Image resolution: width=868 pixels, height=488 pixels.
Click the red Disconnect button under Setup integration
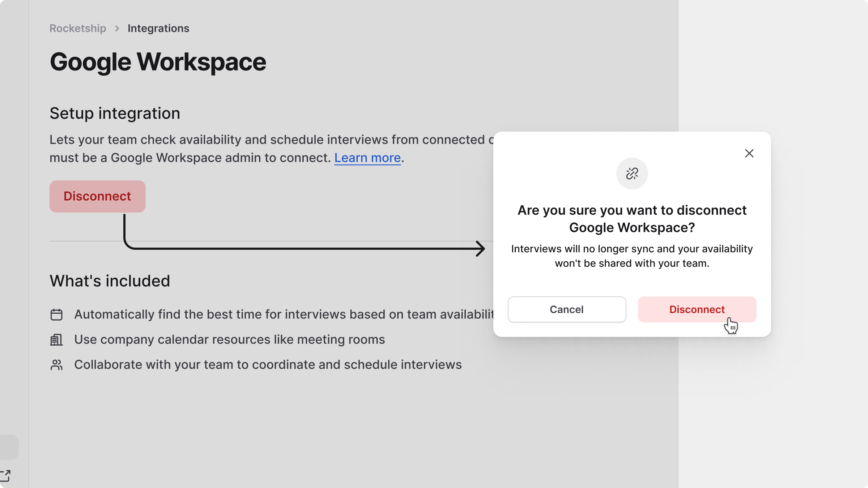[x=97, y=196]
